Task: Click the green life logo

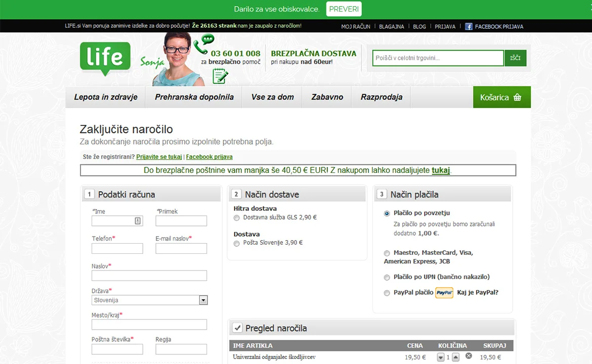Action: 105,58
